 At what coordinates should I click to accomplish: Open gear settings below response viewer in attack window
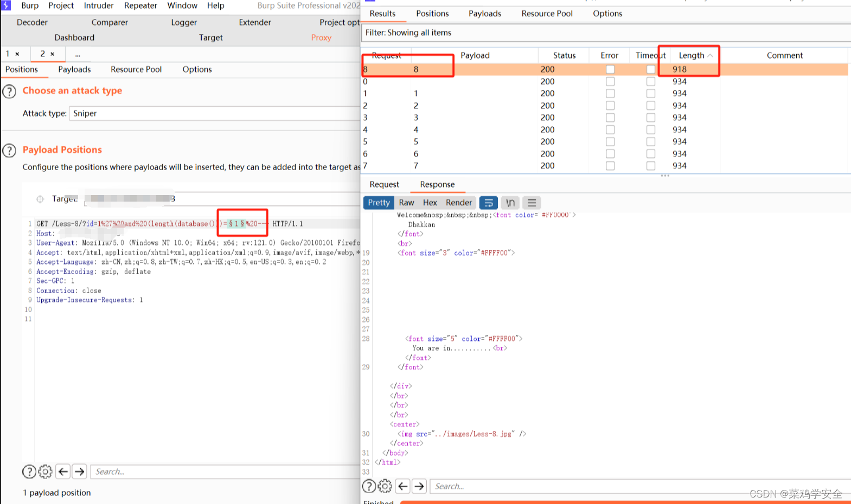[385, 486]
